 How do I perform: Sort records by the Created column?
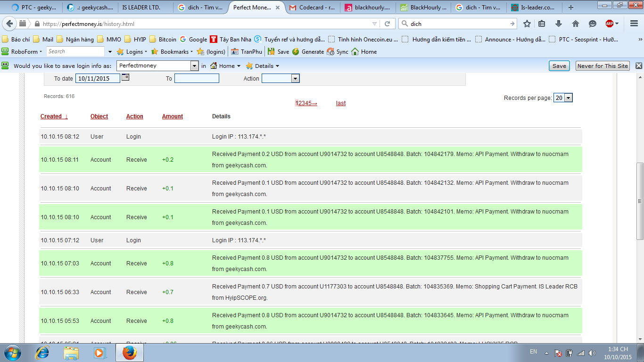54,116
